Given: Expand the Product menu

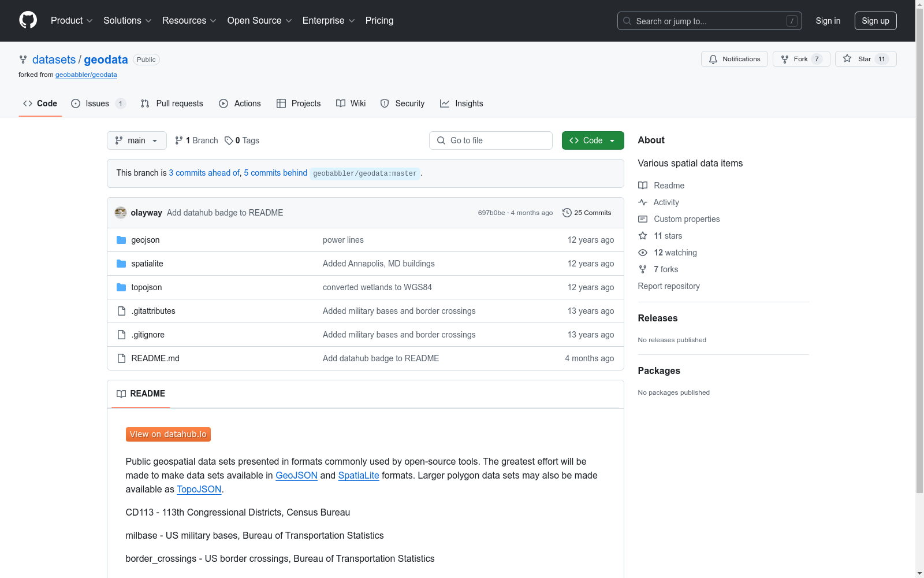Looking at the screenshot, I should 72,20.
